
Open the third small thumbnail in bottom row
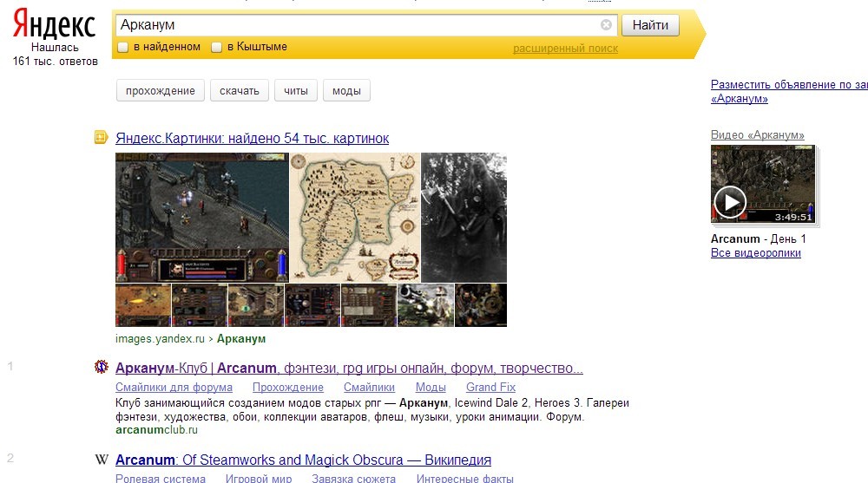(x=256, y=305)
